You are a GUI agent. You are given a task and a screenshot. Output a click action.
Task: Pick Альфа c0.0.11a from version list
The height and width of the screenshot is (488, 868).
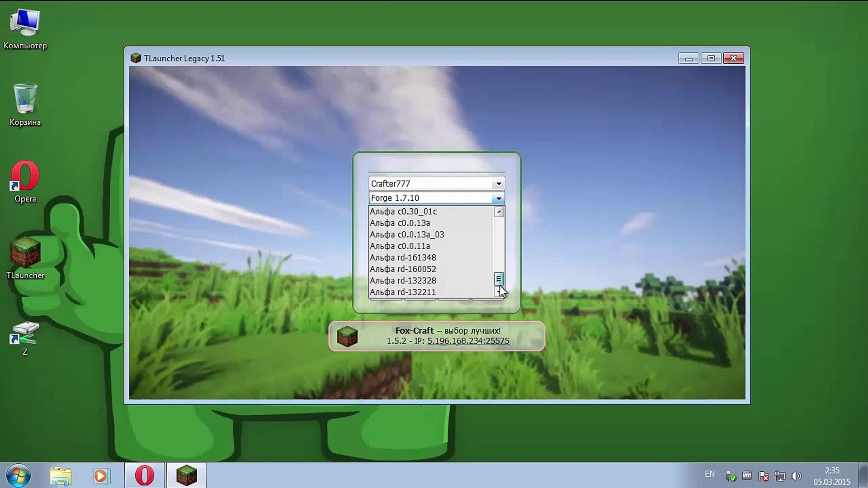point(400,246)
